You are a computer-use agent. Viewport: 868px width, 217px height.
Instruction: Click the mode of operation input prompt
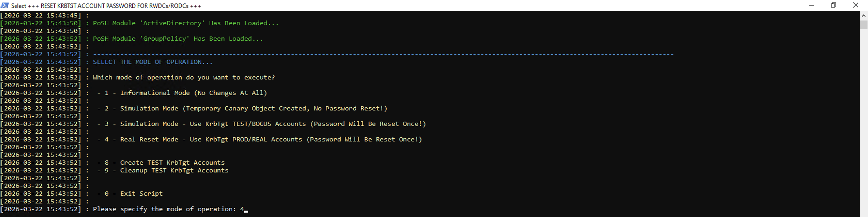[x=170, y=209]
